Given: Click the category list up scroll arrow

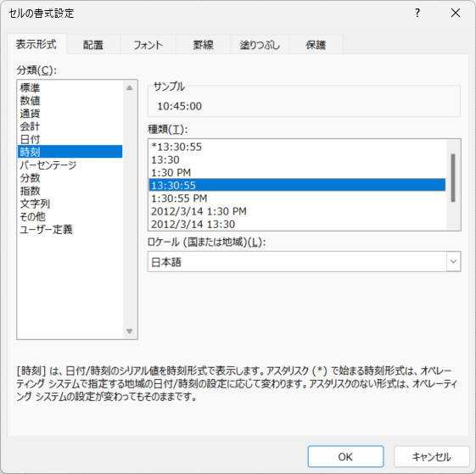Looking at the screenshot, I should 130,87.
